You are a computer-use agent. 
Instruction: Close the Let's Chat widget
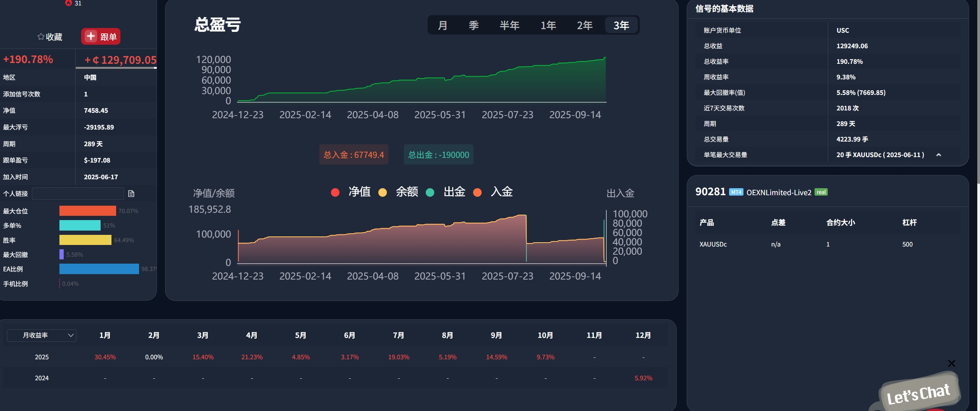click(951, 363)
